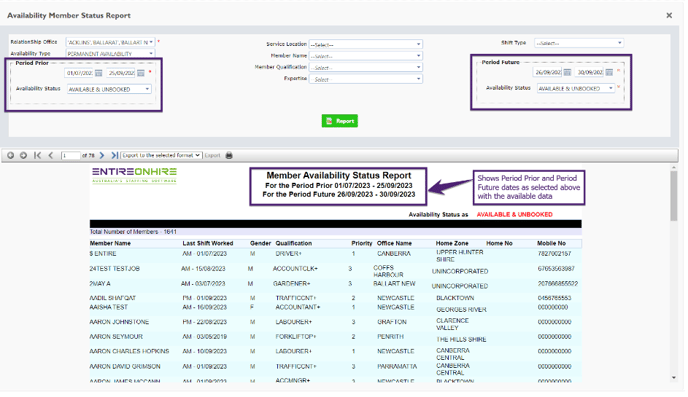Click the Export link
688x397 pixels.
(212, 155)
